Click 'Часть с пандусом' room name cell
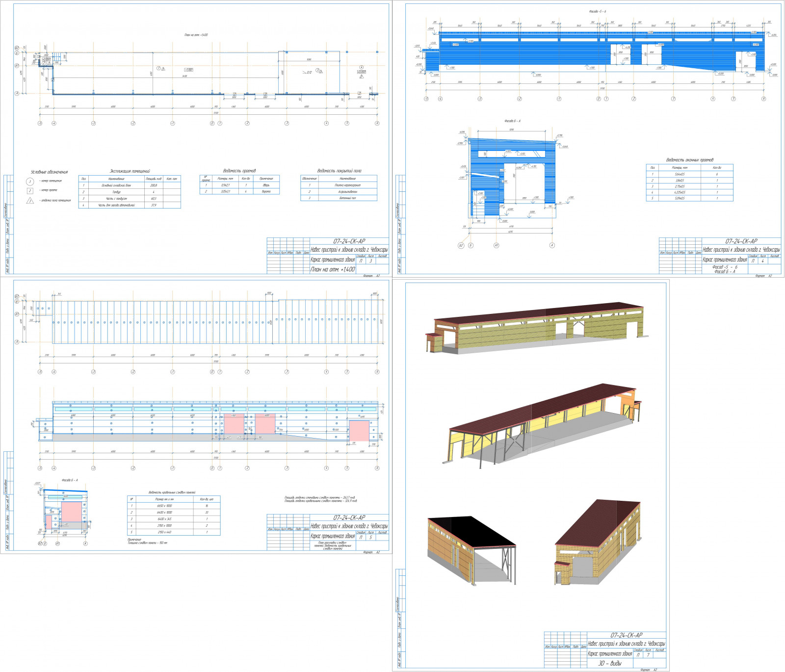 [x=116, y=198]
